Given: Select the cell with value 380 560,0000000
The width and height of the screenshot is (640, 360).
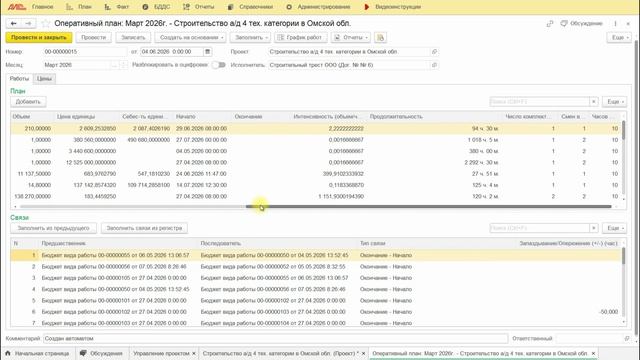Looking at the screenshot, I should (87, 140).
